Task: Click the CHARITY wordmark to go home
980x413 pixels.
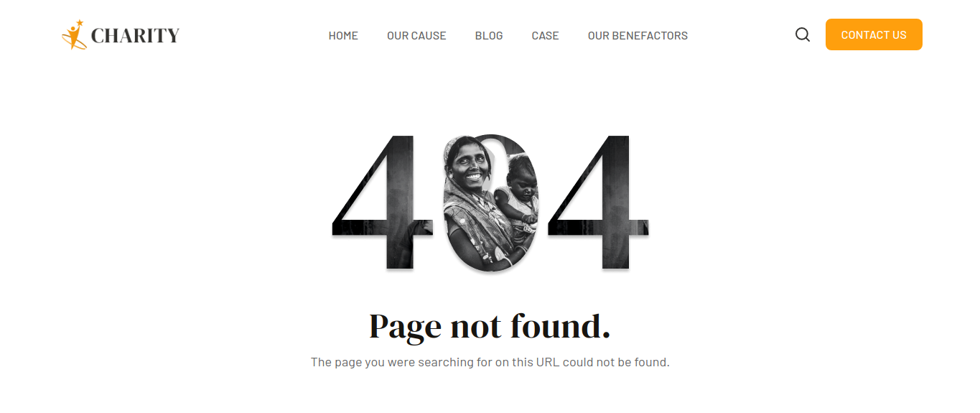Action: point(135,35)
